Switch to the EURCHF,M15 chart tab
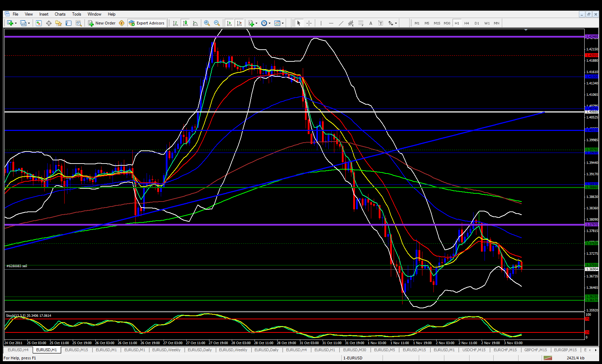This screenshot has height=364, width=602. click(505, 350)
